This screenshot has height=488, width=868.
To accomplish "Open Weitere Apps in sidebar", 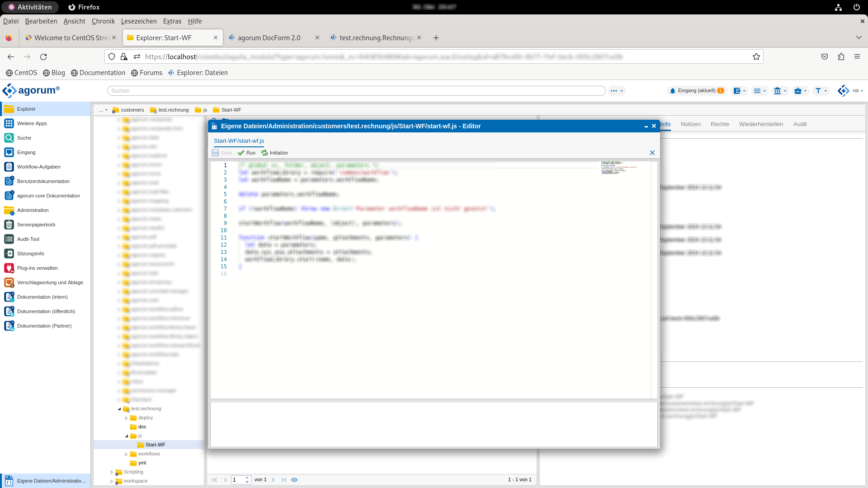I will [45, 123].
